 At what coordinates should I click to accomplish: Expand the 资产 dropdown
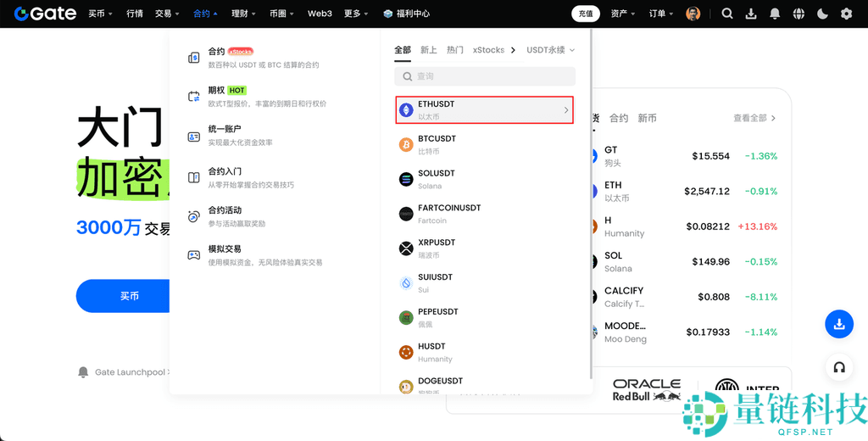pos(623,14)
